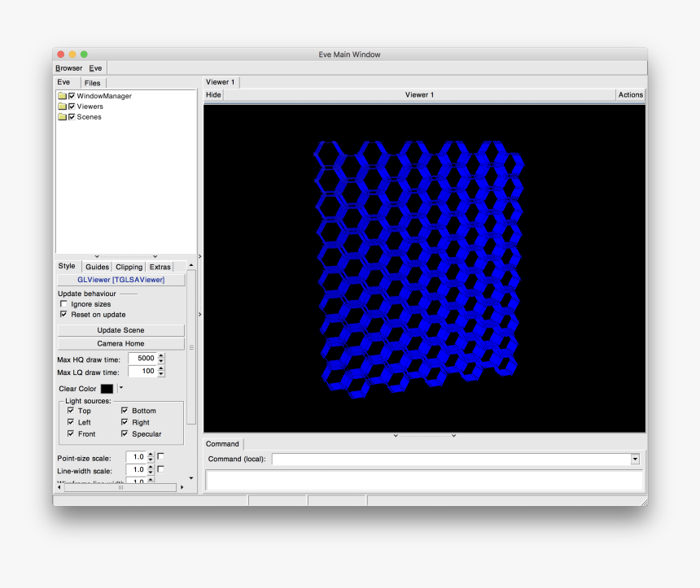Uncheck the Scenes checkbox
The height and width of the screenshot is (588, 700).
click(72, 117)
